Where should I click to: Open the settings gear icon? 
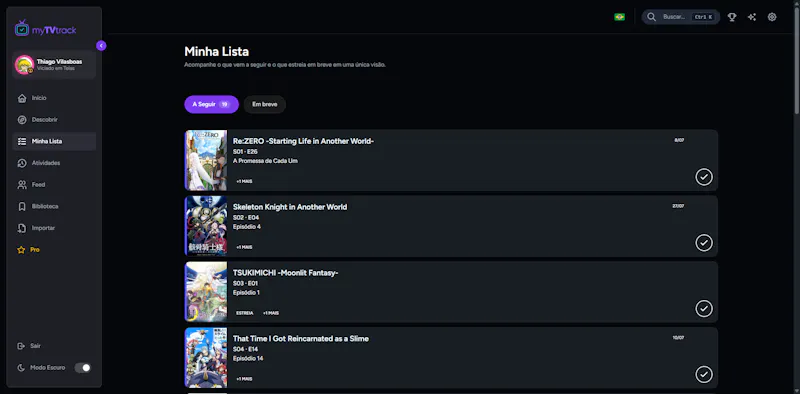click(772, 17)
